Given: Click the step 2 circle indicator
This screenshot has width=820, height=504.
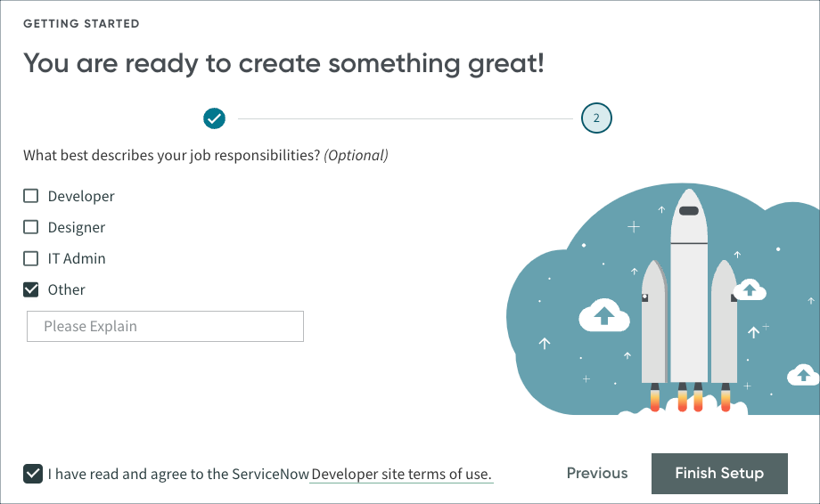Looking at the screenshot, I should tap(596, 118).
